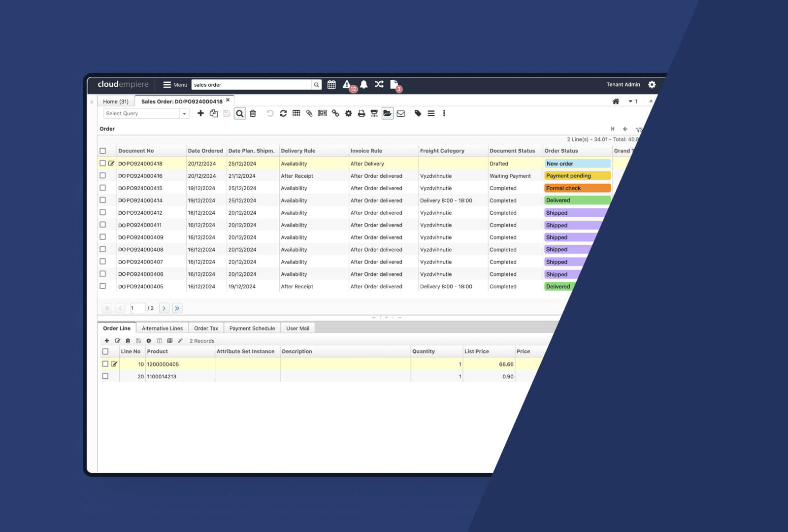Click the Refresh icon in main toolbar

[x=283, y=113]
